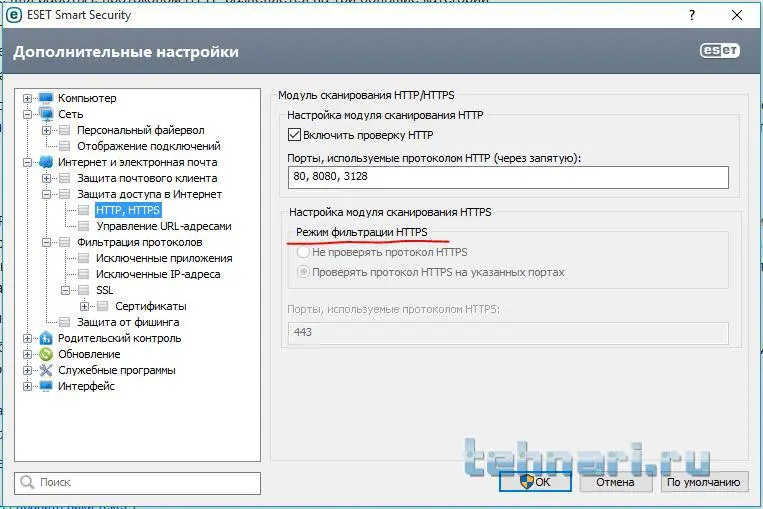Click the HTTPS ports field showing 443

point(508,333)
